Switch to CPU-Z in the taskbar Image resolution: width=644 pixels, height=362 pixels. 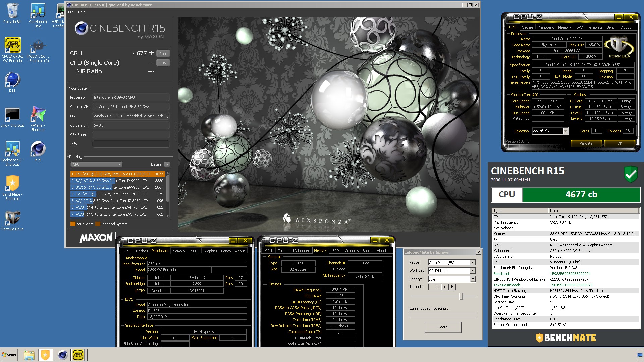[x=78, y=355]
